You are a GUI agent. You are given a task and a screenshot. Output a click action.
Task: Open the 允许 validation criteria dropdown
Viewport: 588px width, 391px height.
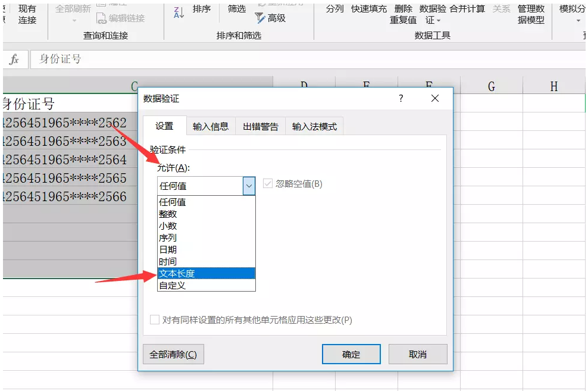click(x=249, y=185)
